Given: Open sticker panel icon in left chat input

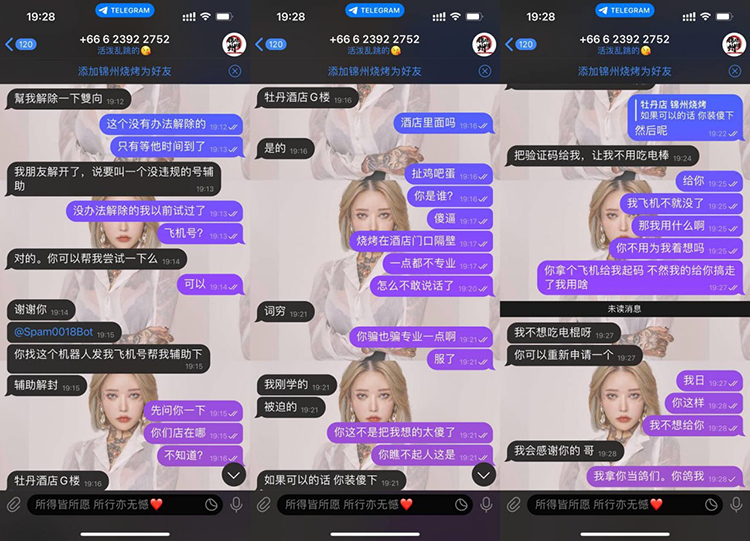Looking at the screenshot, I should [211, 505].
